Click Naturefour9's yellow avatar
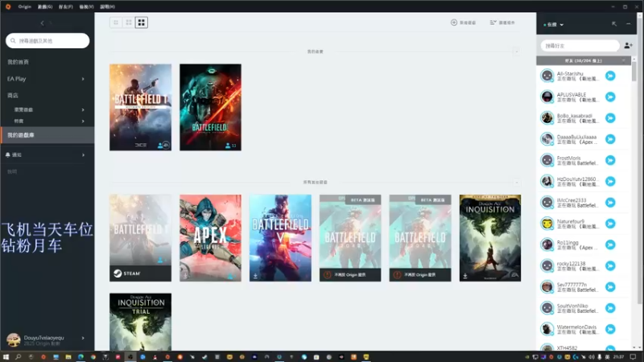 [x=547, y=224]
